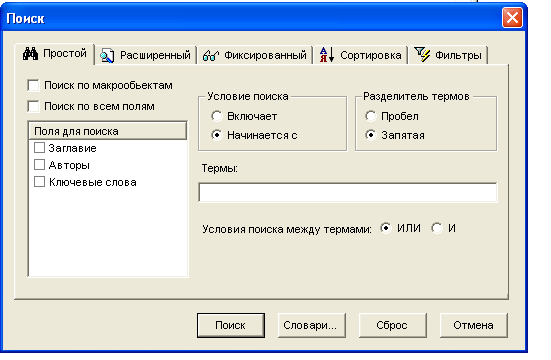Open the Расширенный search tab
Screen dimensions: 551x360
point(155,56)
